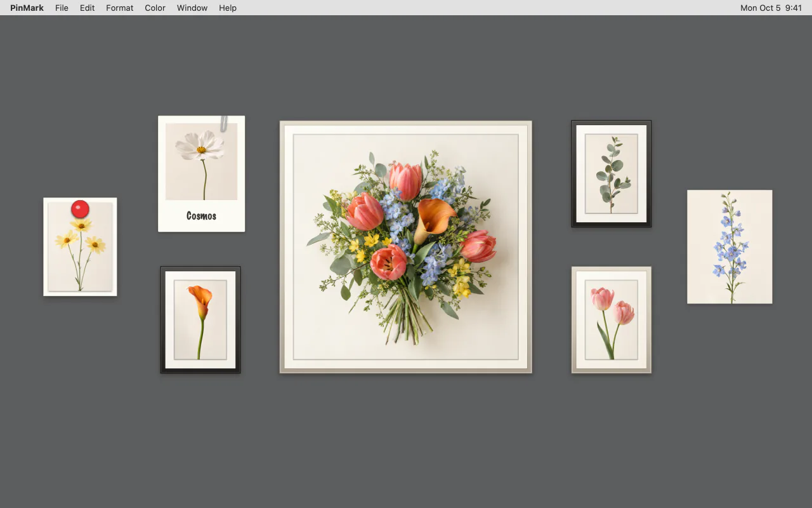Open the Color menu

tap(155, 8)
